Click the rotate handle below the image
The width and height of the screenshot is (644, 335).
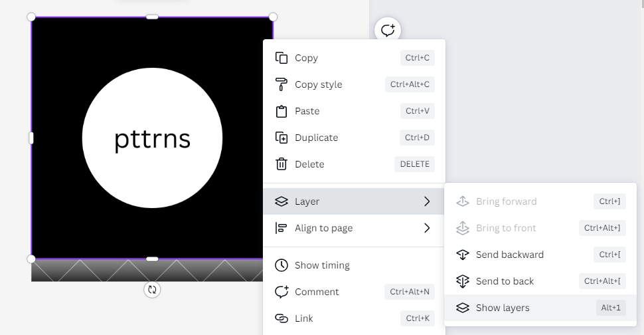[152, 289]
